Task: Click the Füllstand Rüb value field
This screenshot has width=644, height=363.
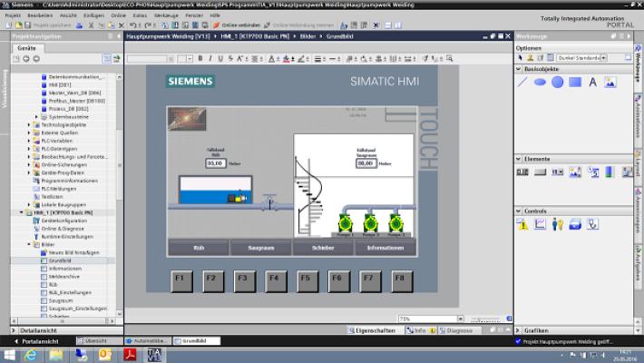Action: [215, 163]
